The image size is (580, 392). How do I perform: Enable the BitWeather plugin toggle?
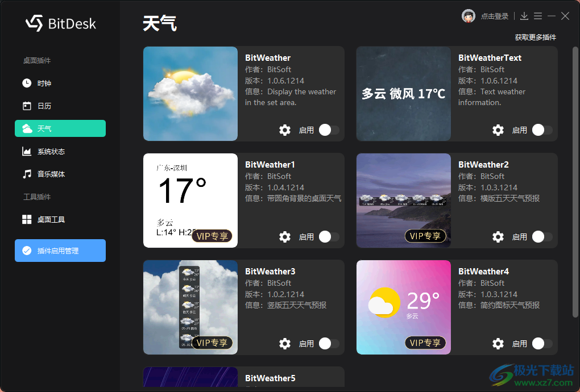point(329,130)
